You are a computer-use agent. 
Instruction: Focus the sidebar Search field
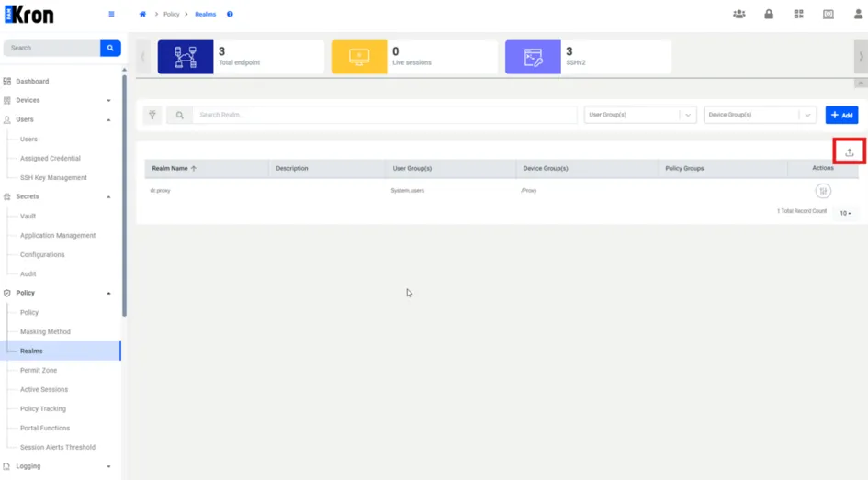click(x=52, y=48)
